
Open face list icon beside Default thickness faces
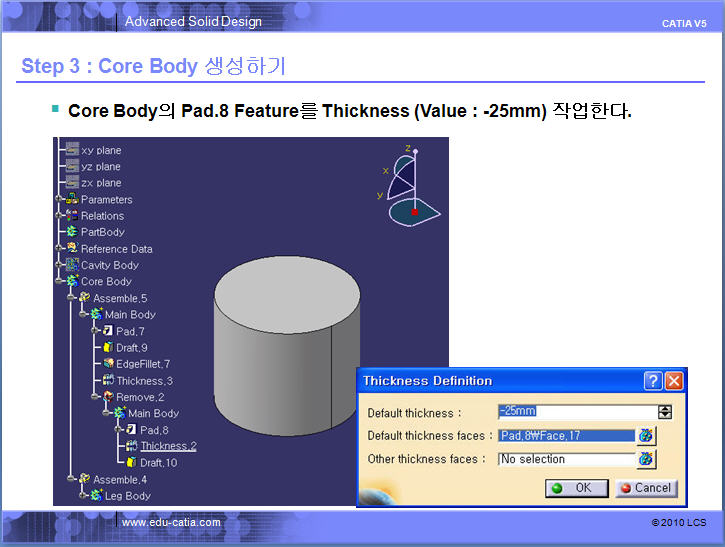tap(647, 435)
